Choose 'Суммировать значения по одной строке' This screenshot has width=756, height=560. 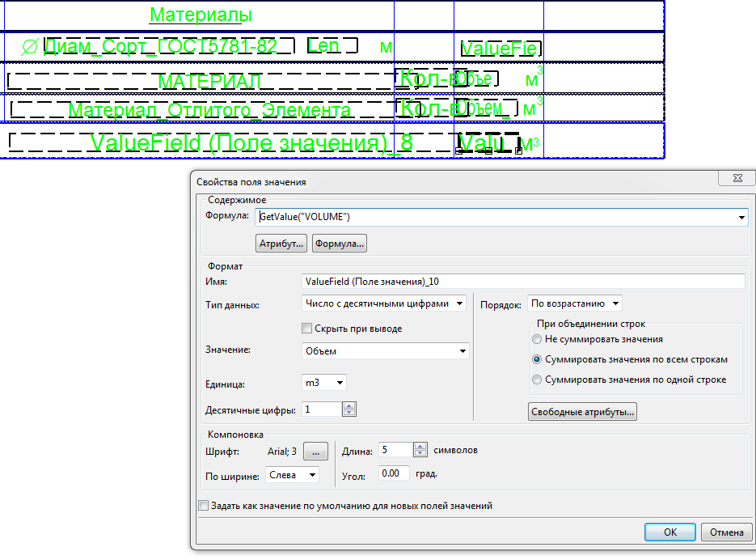tap(537, 380)
